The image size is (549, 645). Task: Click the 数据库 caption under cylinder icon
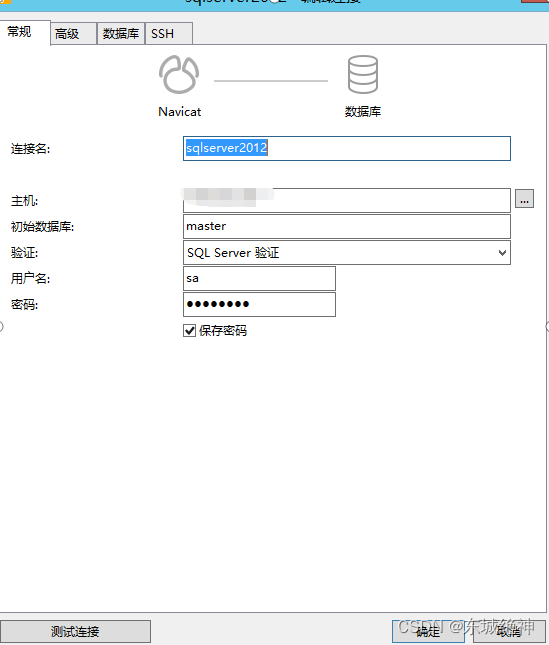(363, 112)
